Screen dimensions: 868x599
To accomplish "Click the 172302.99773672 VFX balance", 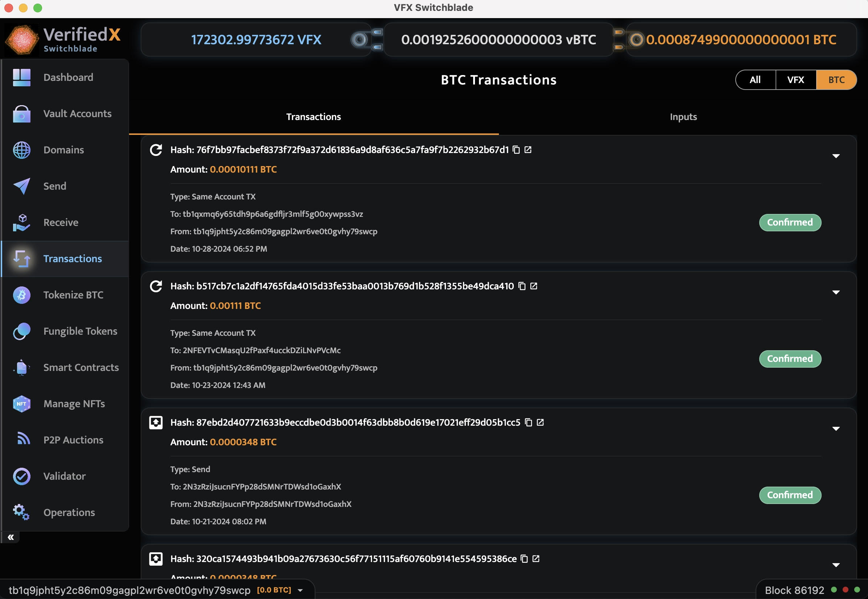I will pos(256,40).
